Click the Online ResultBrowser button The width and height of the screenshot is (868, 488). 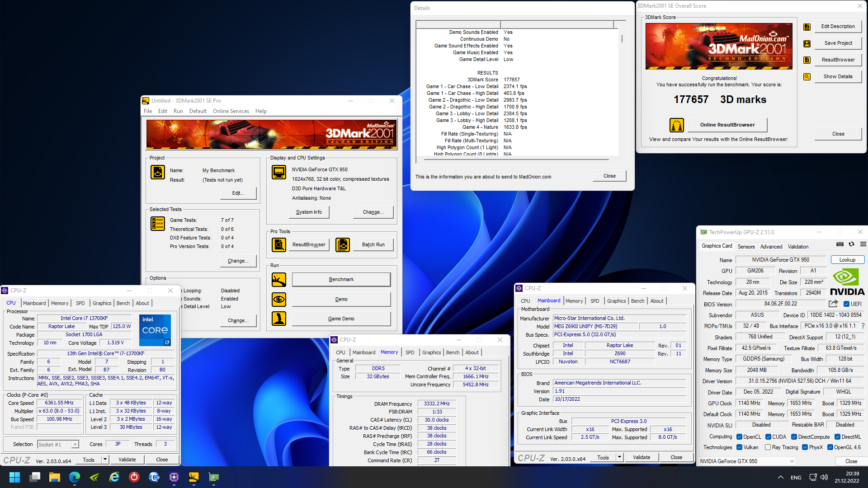[727, 125]
